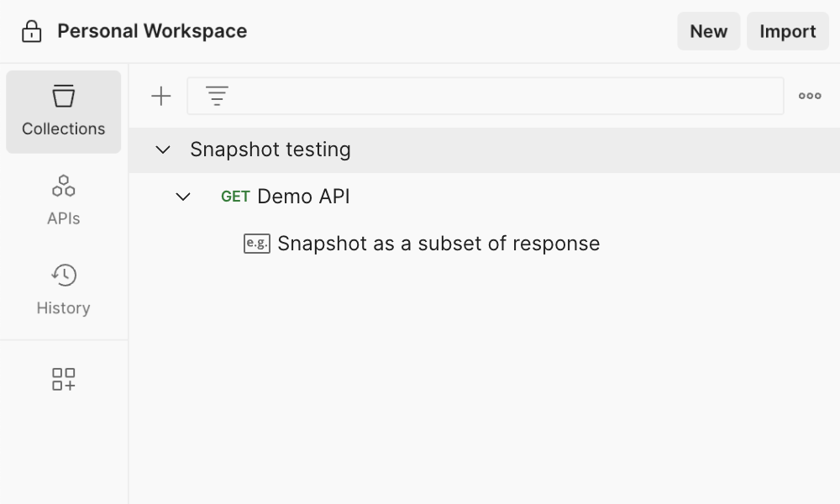Image resolution: width=840 pixels, height=504 pixels.
Task: Switch to the Collections tab
Action: [x=63, y=112]
